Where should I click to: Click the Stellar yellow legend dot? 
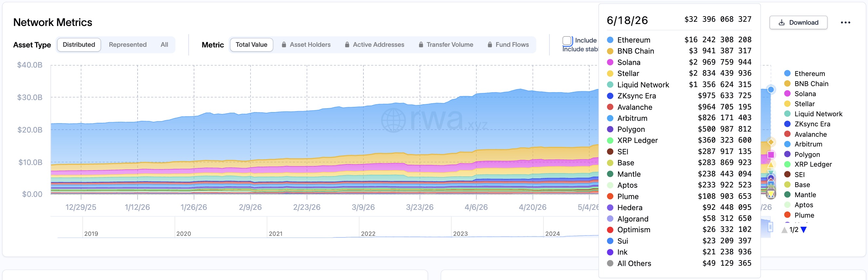tap(787, 104)
